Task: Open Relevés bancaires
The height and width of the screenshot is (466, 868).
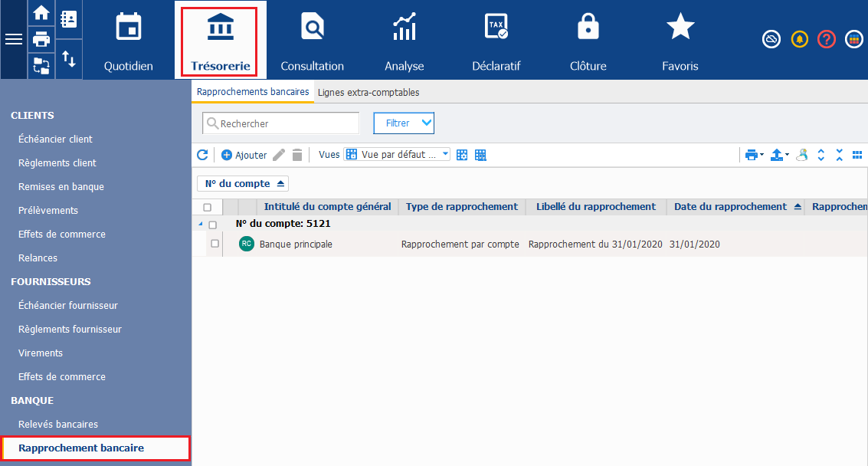Action: point(58,425)
